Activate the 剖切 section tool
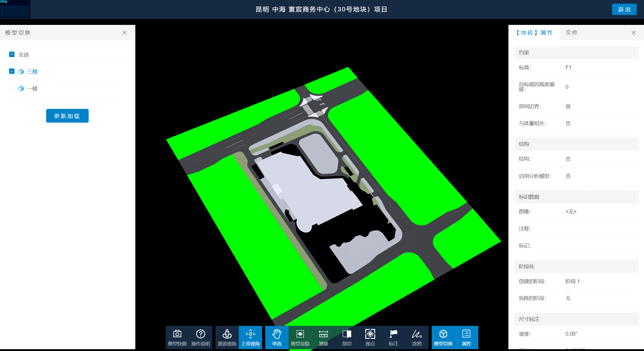Screen dimensions: 644x351 click(347, 338)
